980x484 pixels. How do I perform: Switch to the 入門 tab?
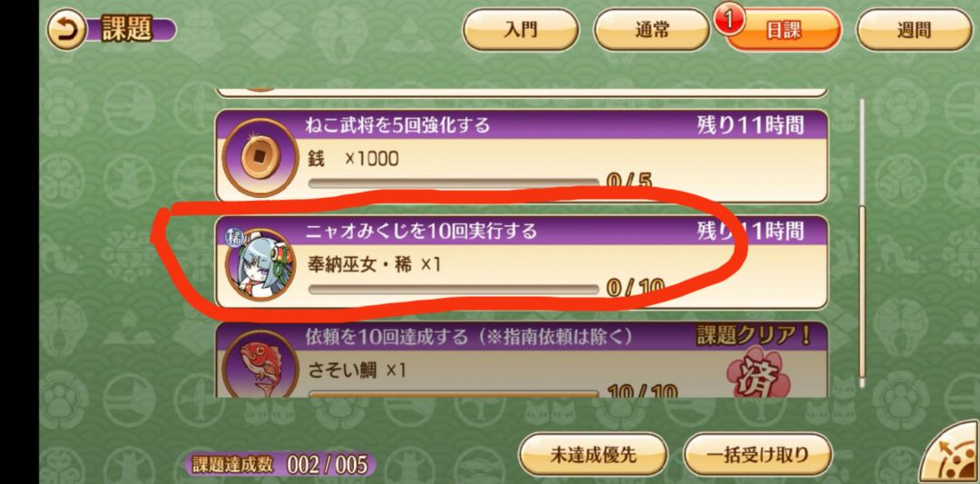[x=521, y=29]
